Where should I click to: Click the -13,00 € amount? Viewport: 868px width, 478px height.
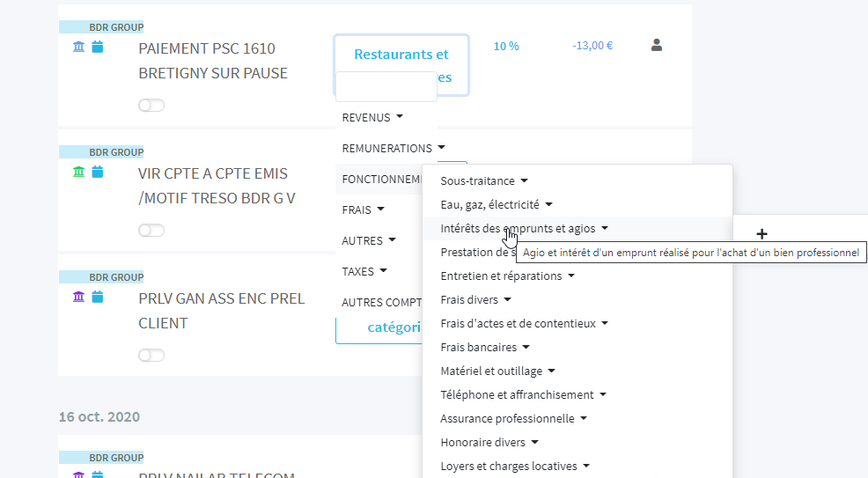pos(592,46)
